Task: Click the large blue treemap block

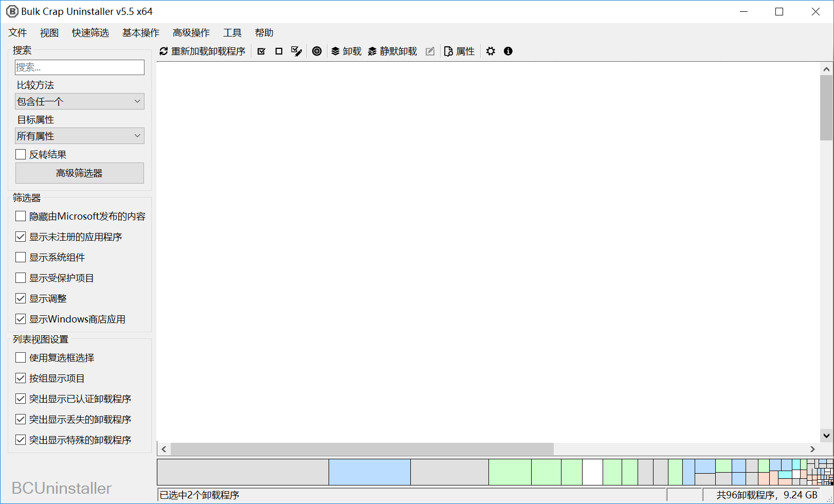Action: click(370, 472)
